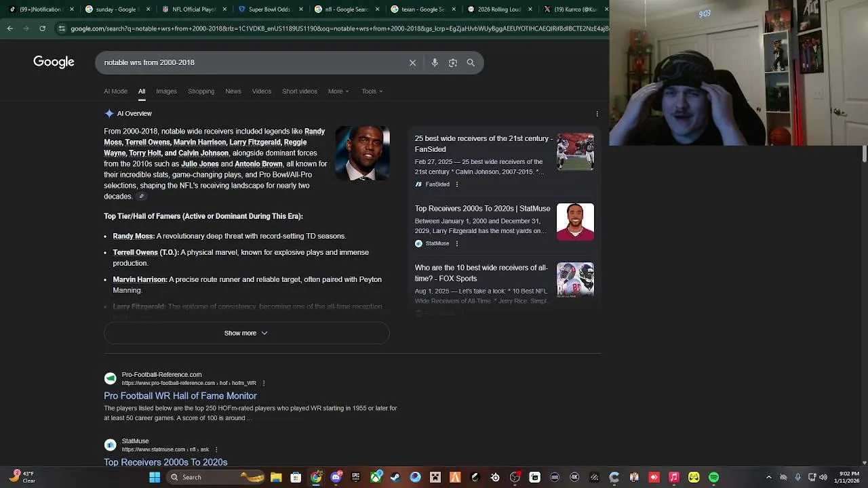The image size is (868, 488).
Task: Open the Windows Start menu
Action: point(155,477)
